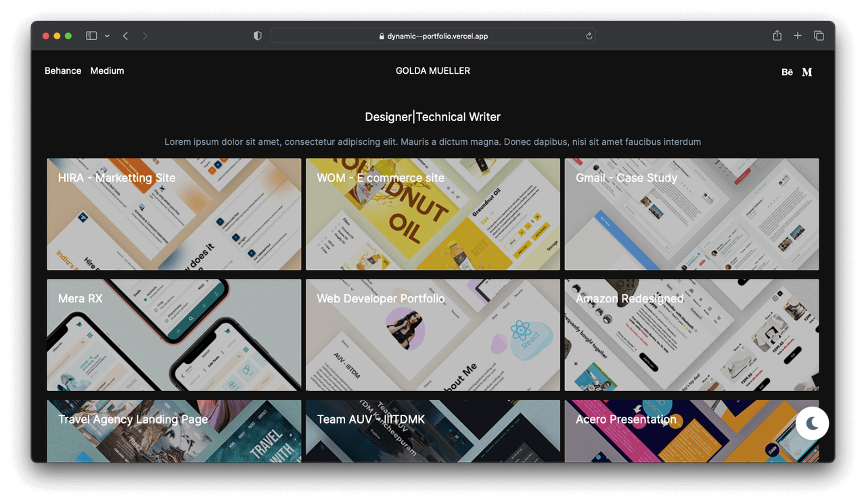Show the tab overview icon
The image size is (866, 504).
[819, 36]
